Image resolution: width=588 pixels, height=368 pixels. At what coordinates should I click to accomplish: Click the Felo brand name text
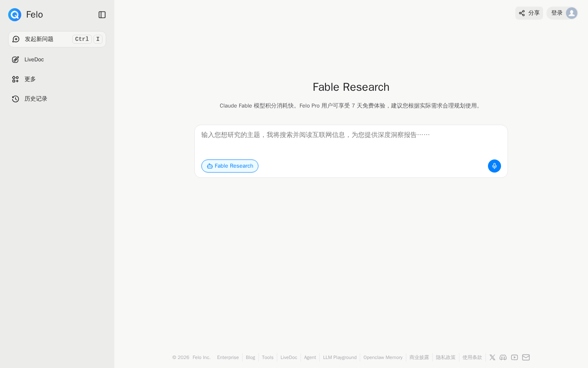tap(34, 15)
